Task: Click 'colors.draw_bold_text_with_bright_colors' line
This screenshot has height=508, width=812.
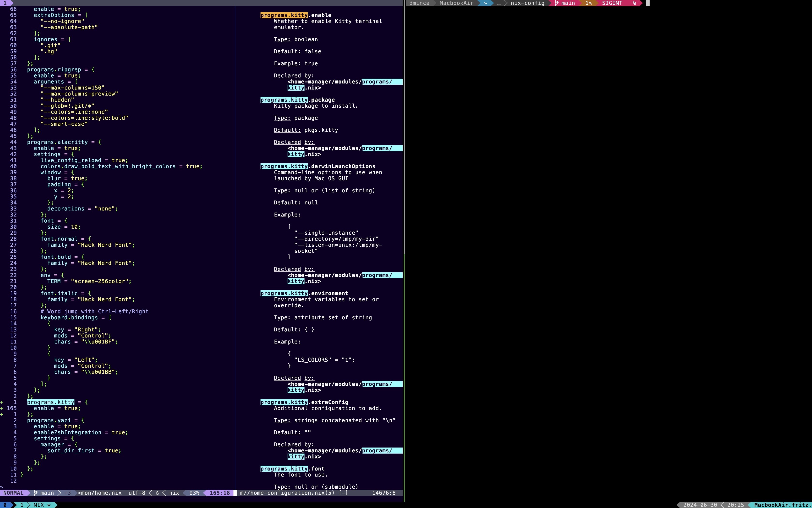Action: coord(122,166)
